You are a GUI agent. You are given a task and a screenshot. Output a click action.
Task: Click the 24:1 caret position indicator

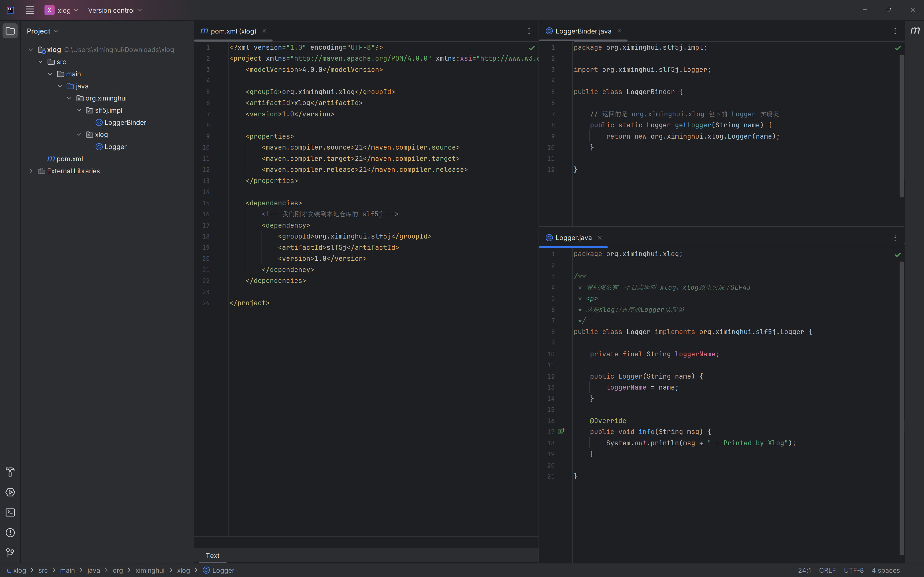tap(804, 570)
